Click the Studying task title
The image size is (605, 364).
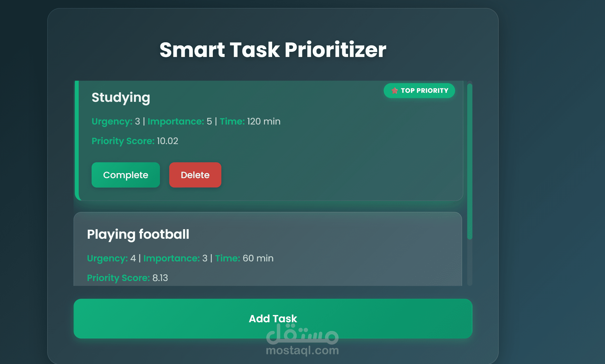(121, 97)
